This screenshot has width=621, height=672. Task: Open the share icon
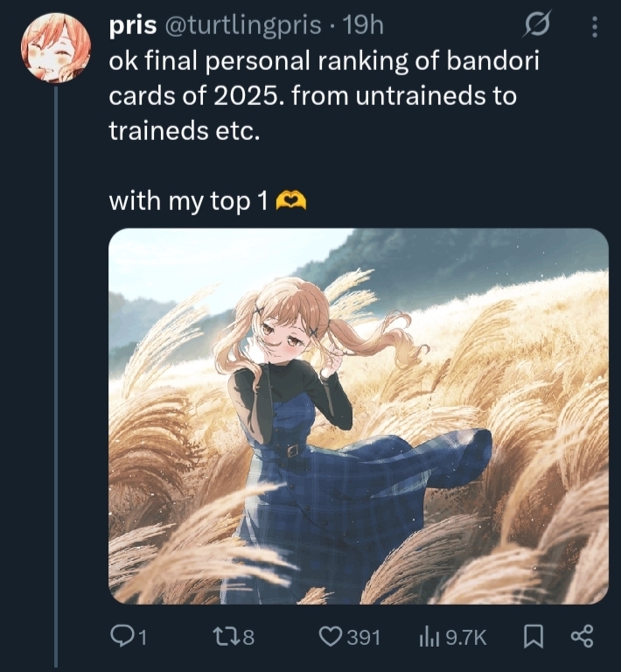pos(582,636)
